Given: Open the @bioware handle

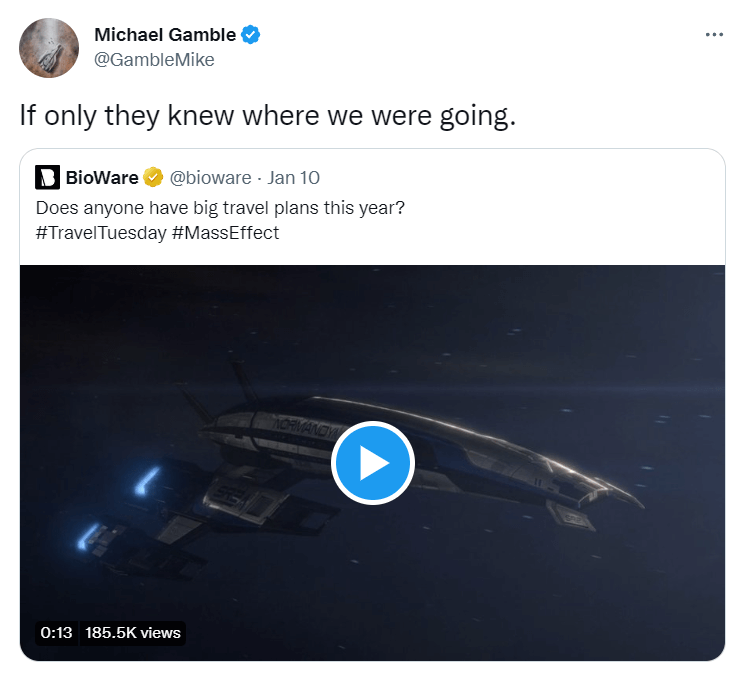Looking at the screenshot, I should pos(211,178).
